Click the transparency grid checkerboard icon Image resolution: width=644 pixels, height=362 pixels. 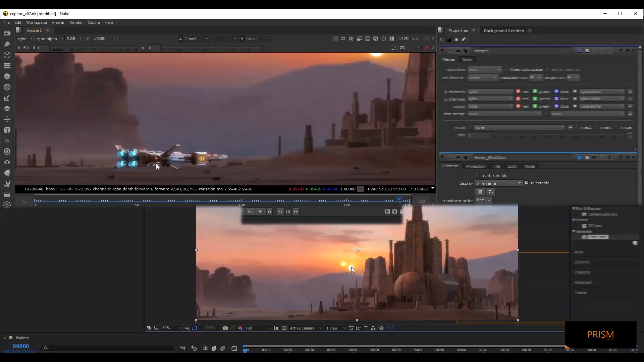284,328
